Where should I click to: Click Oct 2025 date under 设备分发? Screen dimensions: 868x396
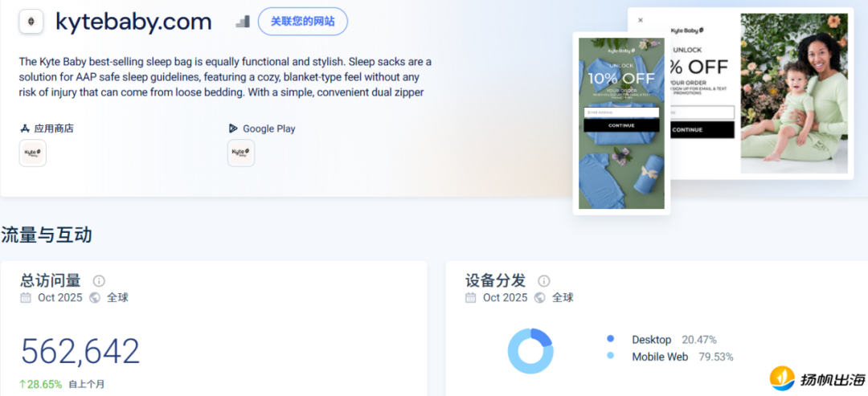coord(505,297)
